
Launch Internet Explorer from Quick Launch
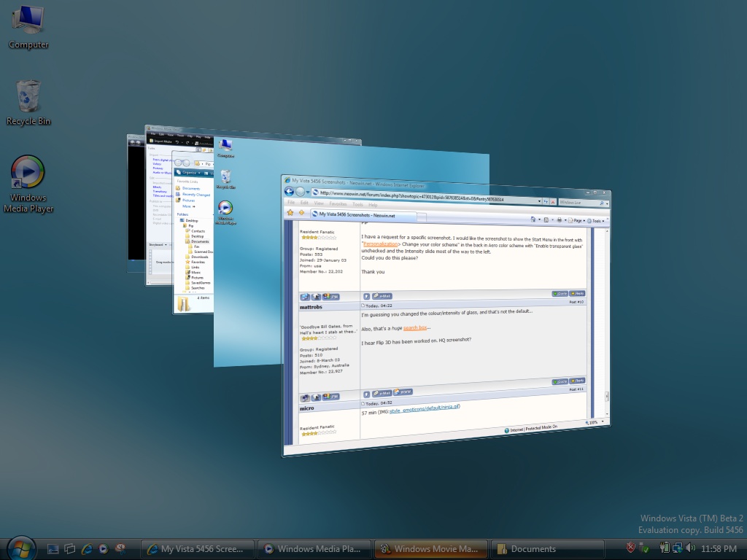(x=87, y=549)
